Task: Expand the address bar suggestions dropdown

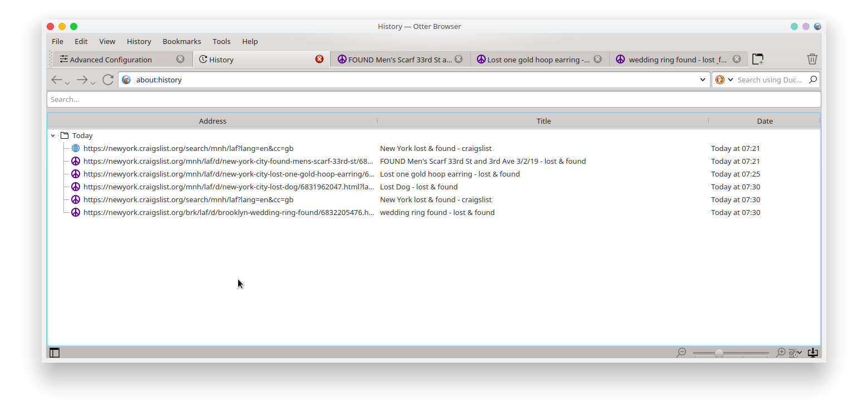Action: pos(702,80)
